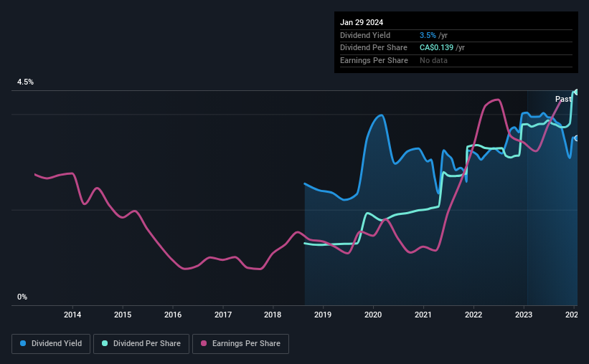The height and width of the screenshot is (364, 589).
Task: Select the 2016 x-axis year label
Action: click(173, 315)
